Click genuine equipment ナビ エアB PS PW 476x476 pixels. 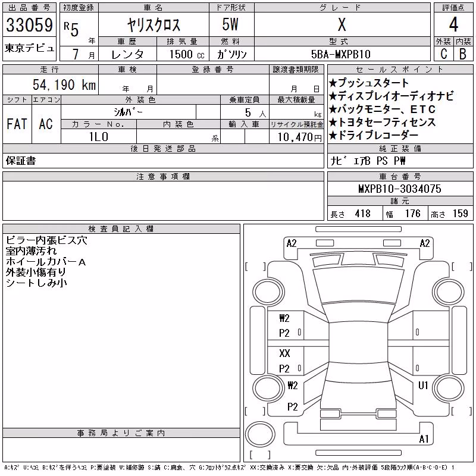click(x=368, y=161)
